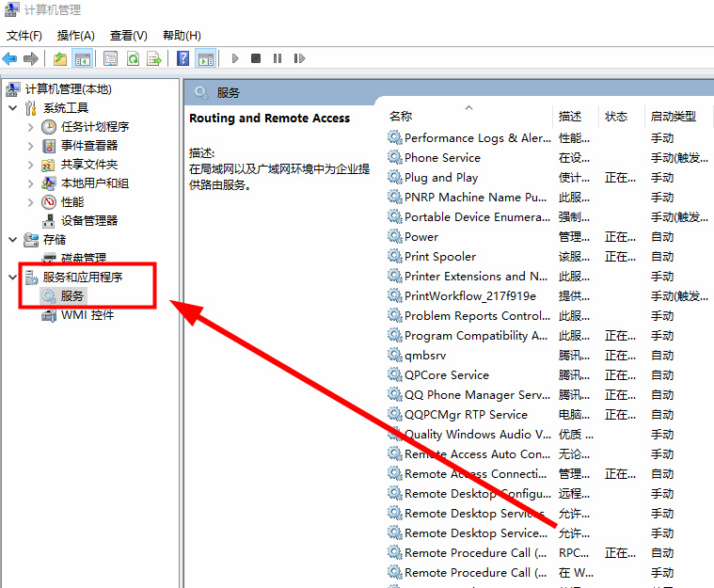Open the 查看(V) menu
714x588 pixels.
click(x=128, y=36)
